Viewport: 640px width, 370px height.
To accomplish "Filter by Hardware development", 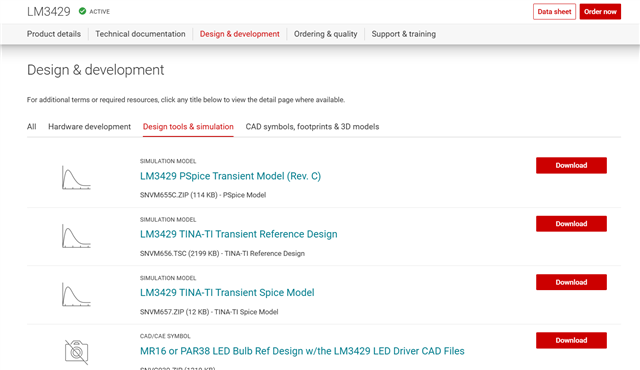I will pyautogui.click(x=89, y=126).
